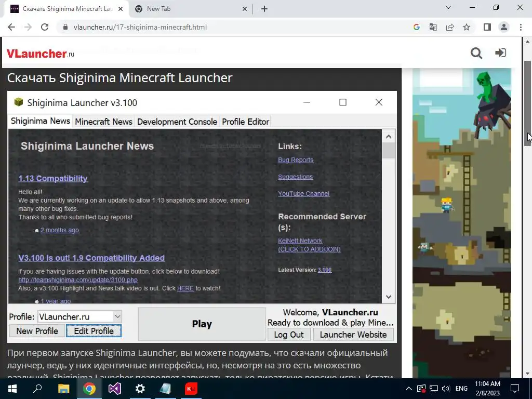Open the taskbar clock and date
This screenshot has width=532, height=399.
(487, 389)
